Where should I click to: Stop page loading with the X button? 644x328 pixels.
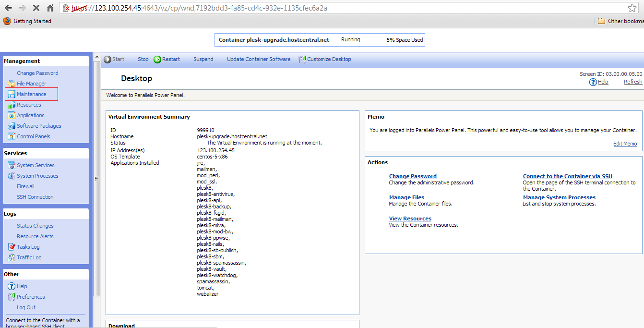point(36,8)
